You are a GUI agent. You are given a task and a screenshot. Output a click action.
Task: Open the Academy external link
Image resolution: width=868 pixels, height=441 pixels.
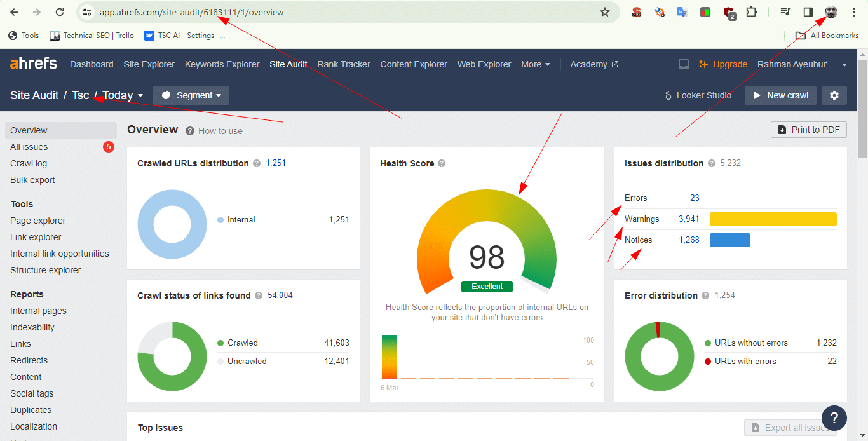click(x=594, y=64)
